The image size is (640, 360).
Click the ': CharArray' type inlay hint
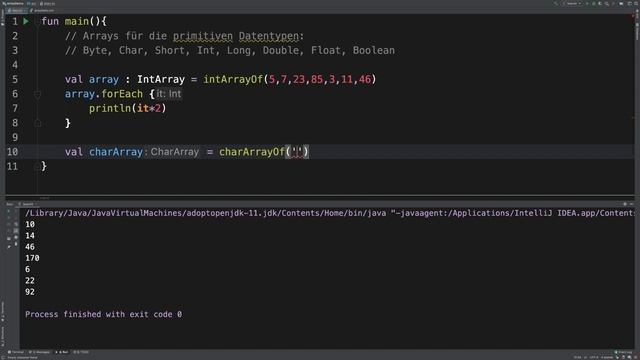click(x=171, y=152)
